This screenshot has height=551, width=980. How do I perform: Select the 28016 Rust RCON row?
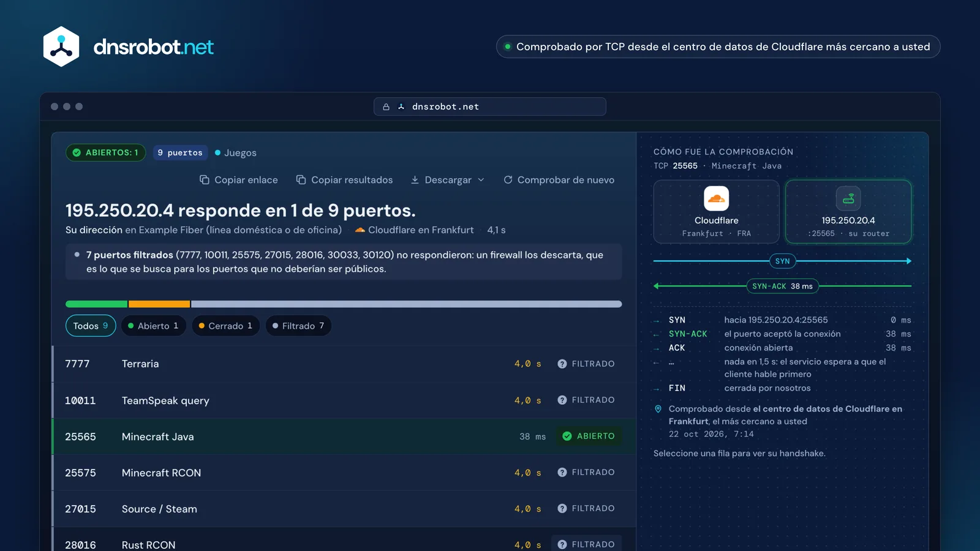pyautogui.click(x=344, y=539)
